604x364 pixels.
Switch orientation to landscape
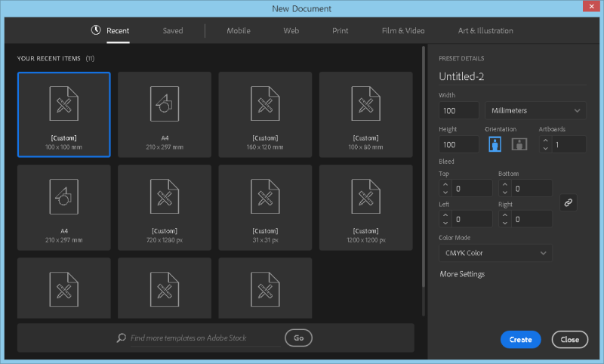tap(519, 144)
